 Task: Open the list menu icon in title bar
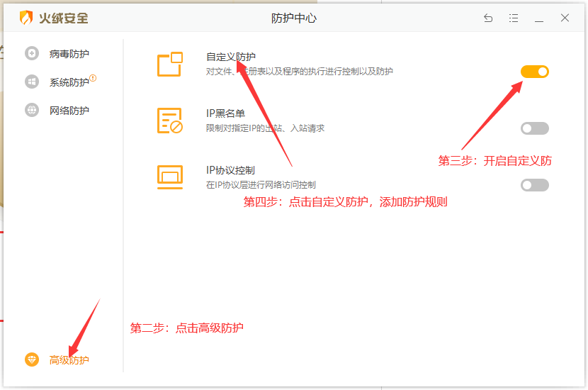coord(514,18)
